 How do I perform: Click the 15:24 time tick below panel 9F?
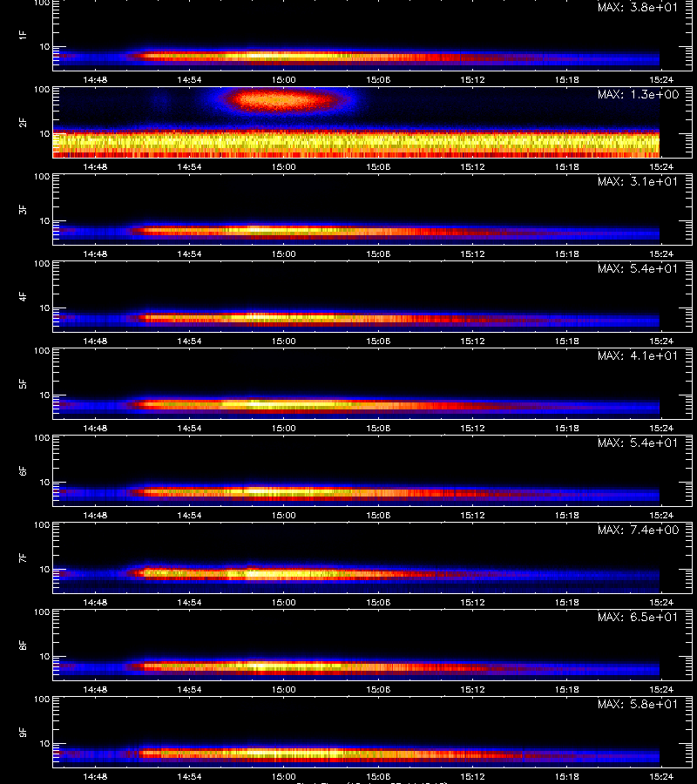coord(661,776)
